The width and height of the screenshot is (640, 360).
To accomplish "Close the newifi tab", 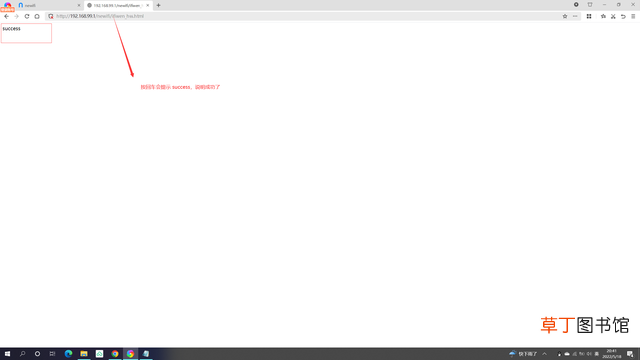I will (x=79, y=5).
